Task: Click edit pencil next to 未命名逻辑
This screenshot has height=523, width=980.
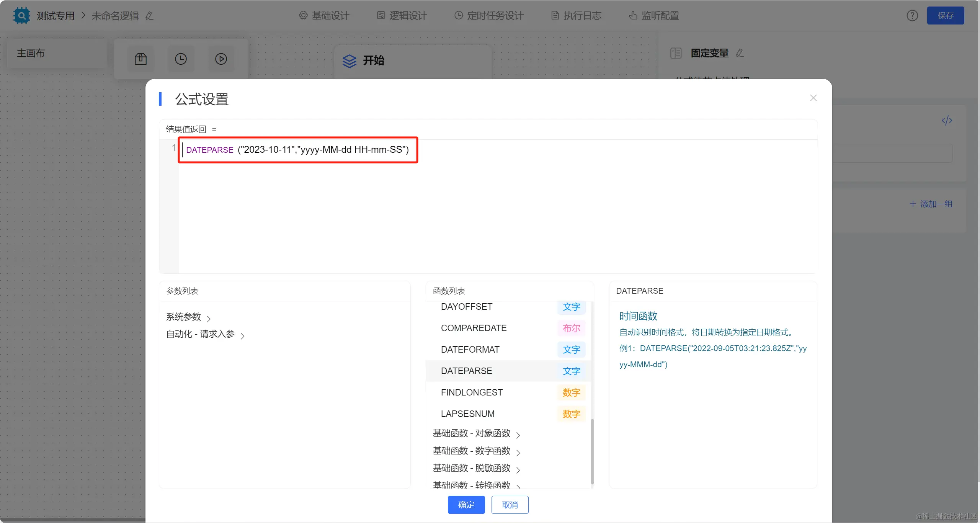Action: [149, 16]
